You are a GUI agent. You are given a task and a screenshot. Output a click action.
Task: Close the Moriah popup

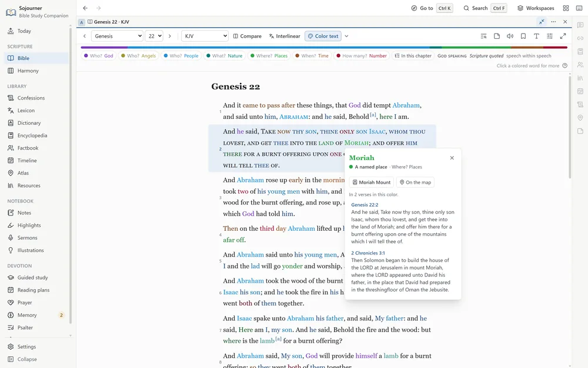tap(452, 158)
